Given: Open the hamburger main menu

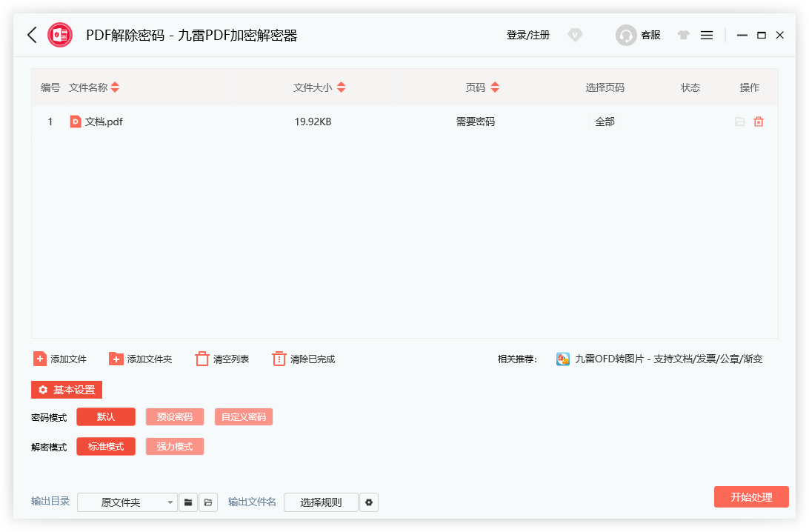Looking at the screenshot, I should [x=707, y=35].
